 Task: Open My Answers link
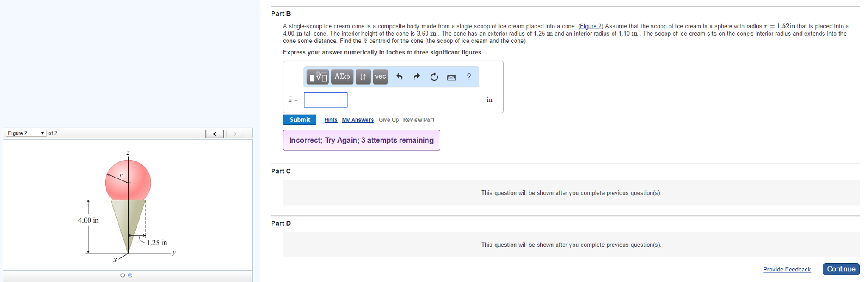(358, 120)
